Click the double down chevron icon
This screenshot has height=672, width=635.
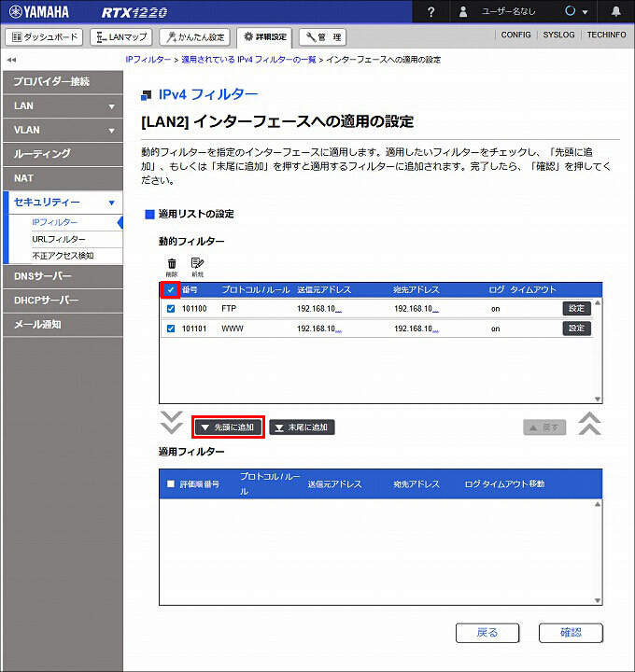click(x=172, y=423)
